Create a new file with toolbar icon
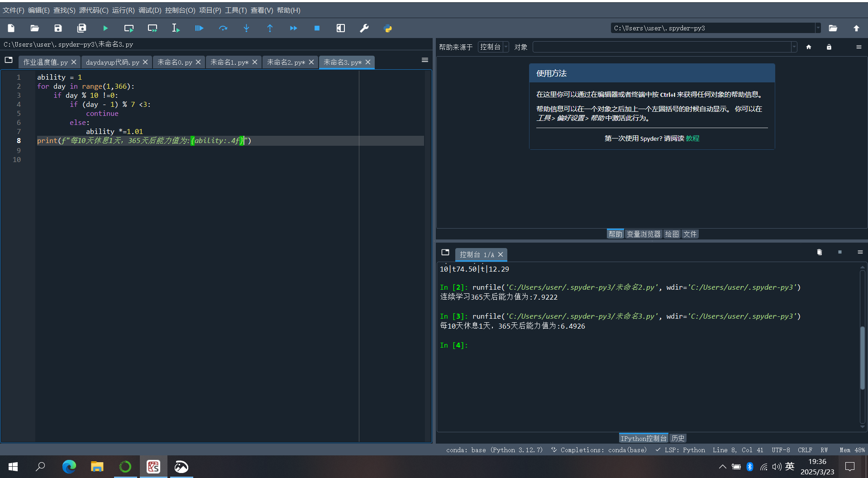This screenshot has height=478, width=868. click(11, 28)
